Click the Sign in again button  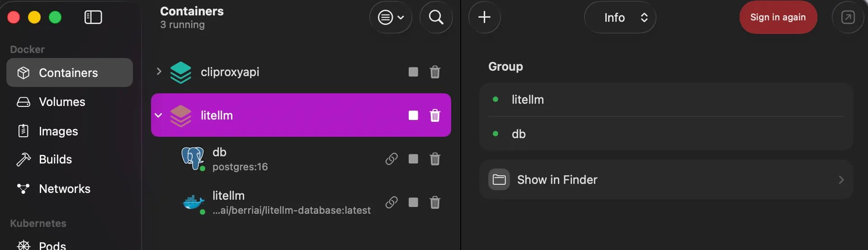[778, 17]
